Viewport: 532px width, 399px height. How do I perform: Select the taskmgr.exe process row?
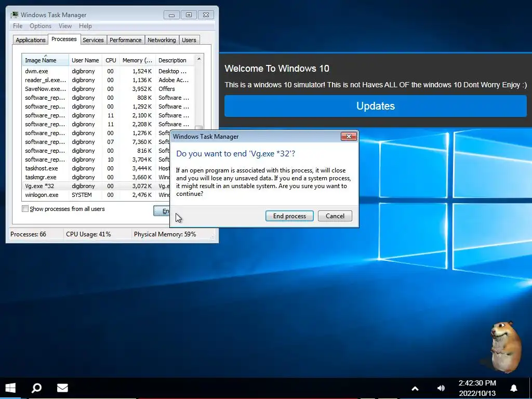click(96, 177)
